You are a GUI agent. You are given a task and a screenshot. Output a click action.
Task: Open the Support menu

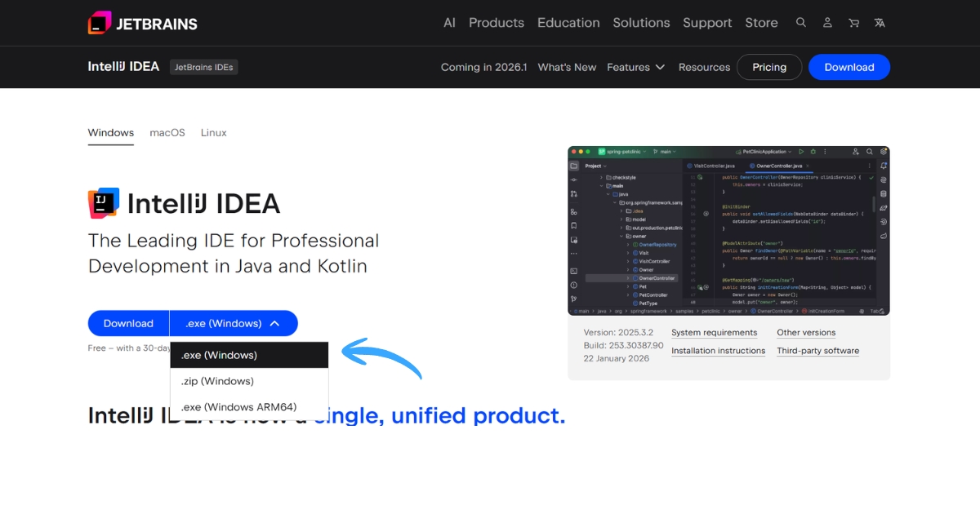(x=707, y=23)
